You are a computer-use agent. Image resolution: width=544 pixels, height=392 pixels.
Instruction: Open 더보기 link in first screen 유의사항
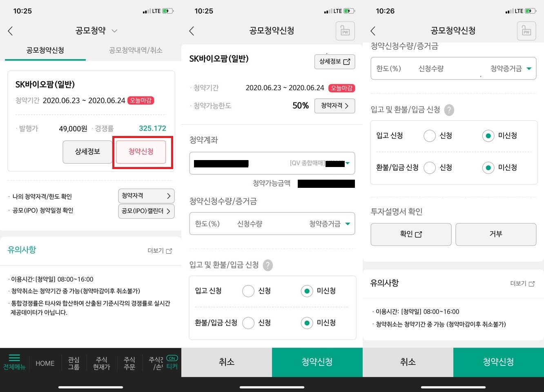160,251
